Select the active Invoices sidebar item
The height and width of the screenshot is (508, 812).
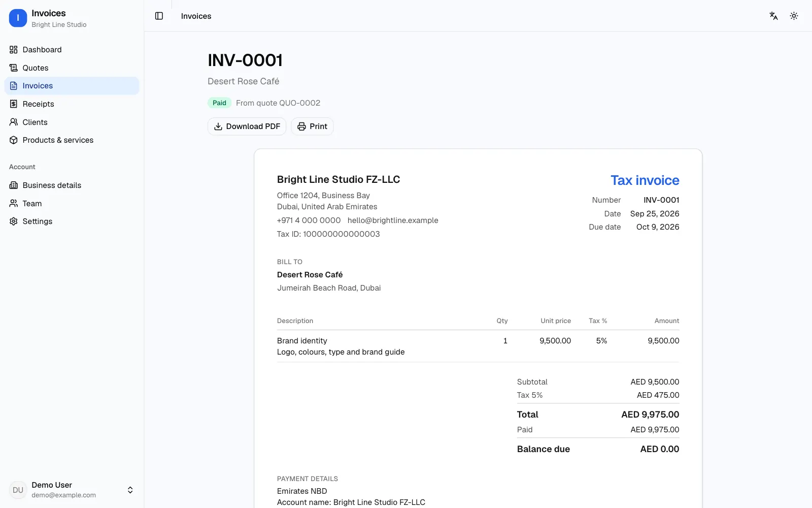point(72,86)
